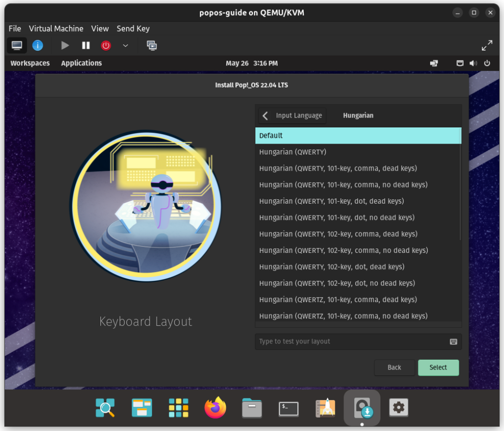Click the Back button
Image resolution: width=504 pixels, height=431 pixels.
tap(394, 368)
